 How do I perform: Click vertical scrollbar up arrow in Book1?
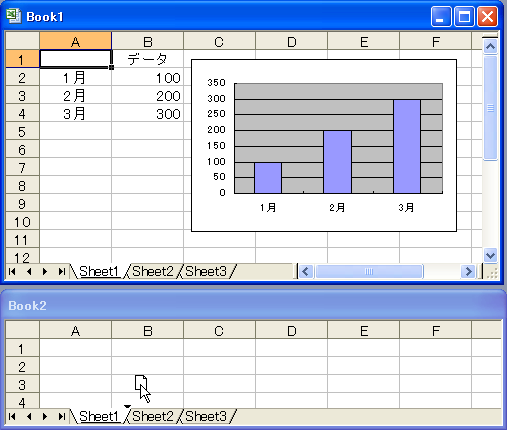coord(490,47)
